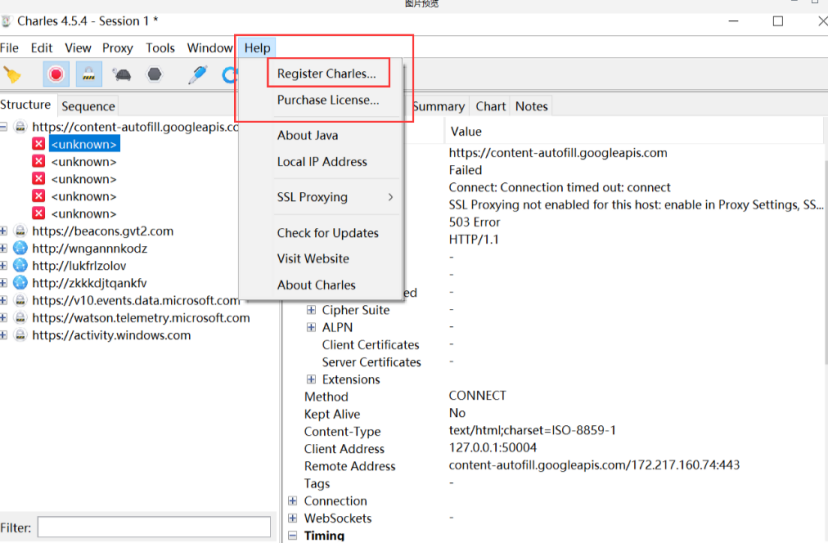Screen dimensions: 828x543
Task: Click the Help menu
Action: (x=257, y=48)
